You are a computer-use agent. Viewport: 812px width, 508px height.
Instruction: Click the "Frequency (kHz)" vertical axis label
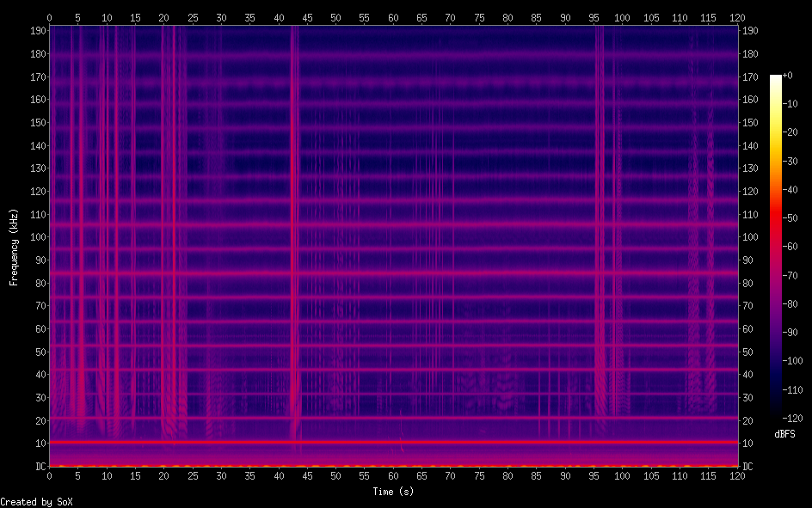(x=14, y=247)
